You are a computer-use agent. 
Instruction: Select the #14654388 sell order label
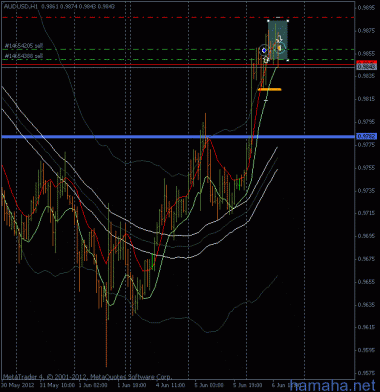click(x=23, y=56)
